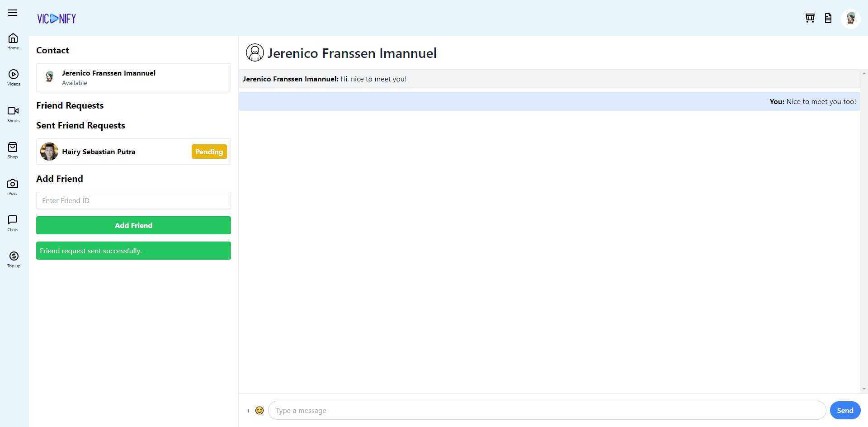Click Hairy Sebastian Putra name
Screen dimensions: 868x427
tap(99, 152)
